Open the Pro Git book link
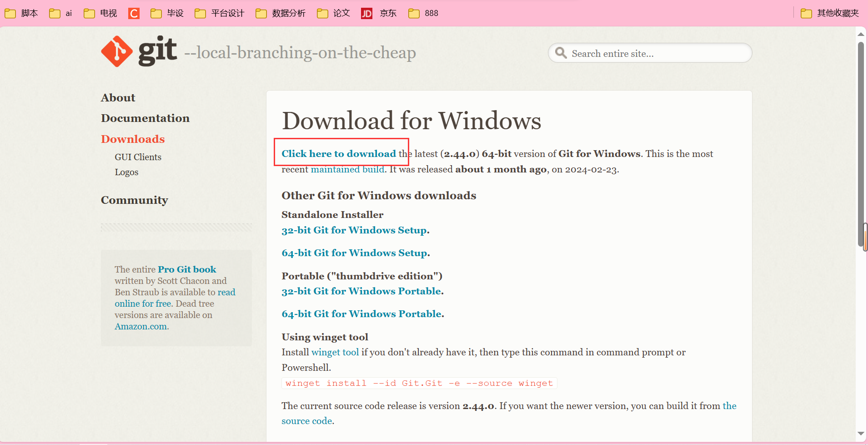The width and height of the screenshot is (868, 445). 187,269
